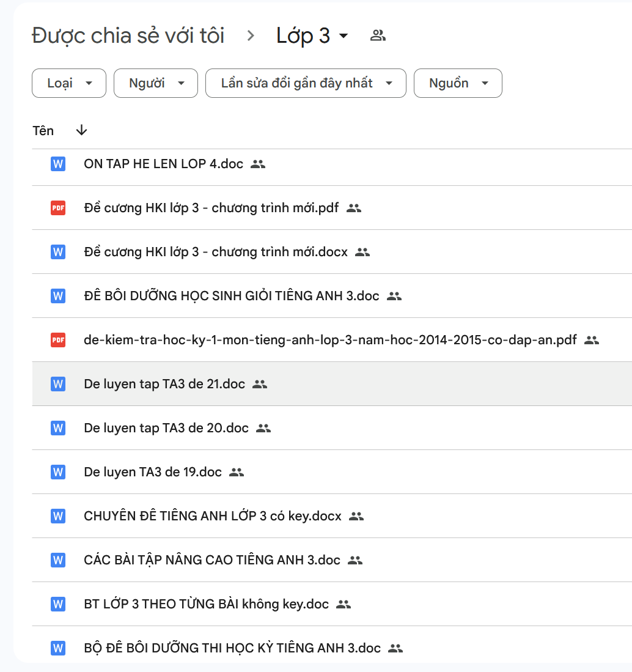Screen dimensions: 632x672
Task: Click Word icon of BT LỚP 3 THEO TỪNG BÀI
Action: click(x=58, y=604)
